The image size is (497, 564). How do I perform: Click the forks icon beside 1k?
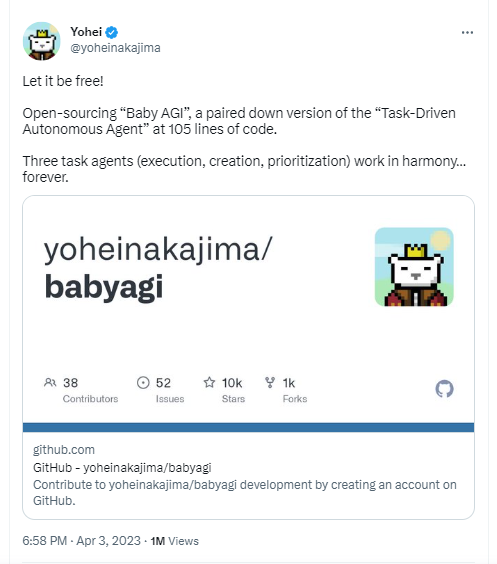point(270,382)
